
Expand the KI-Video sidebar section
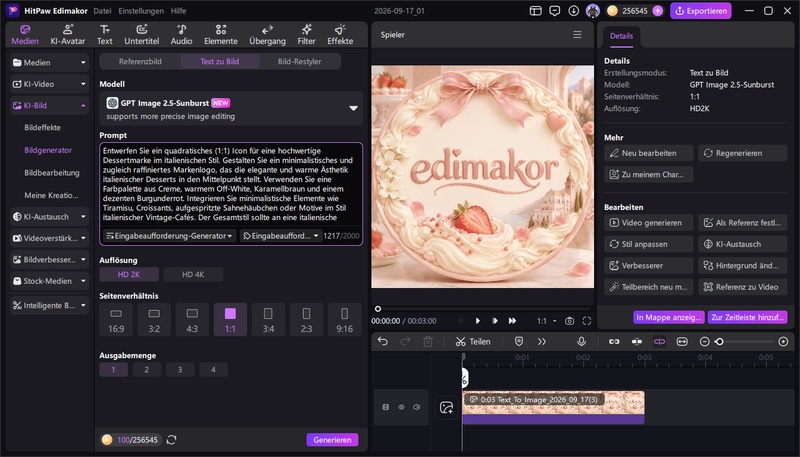click(49, 84)
